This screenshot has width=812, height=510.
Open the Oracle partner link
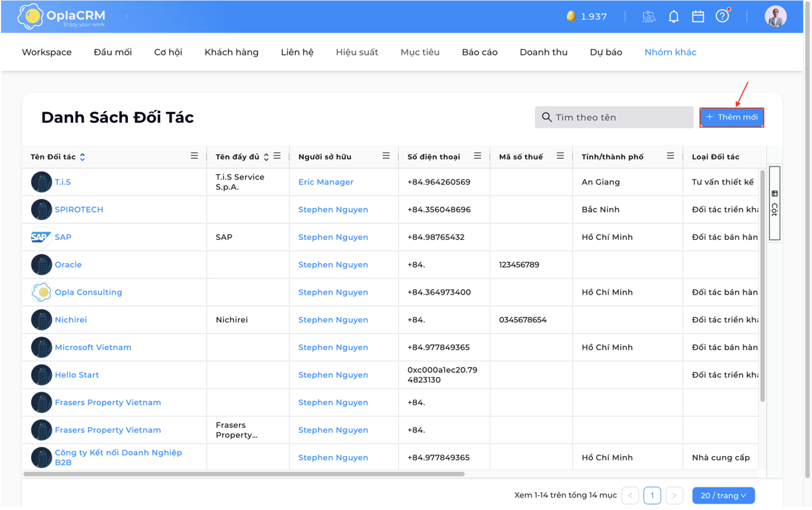(x=68, y=265)
